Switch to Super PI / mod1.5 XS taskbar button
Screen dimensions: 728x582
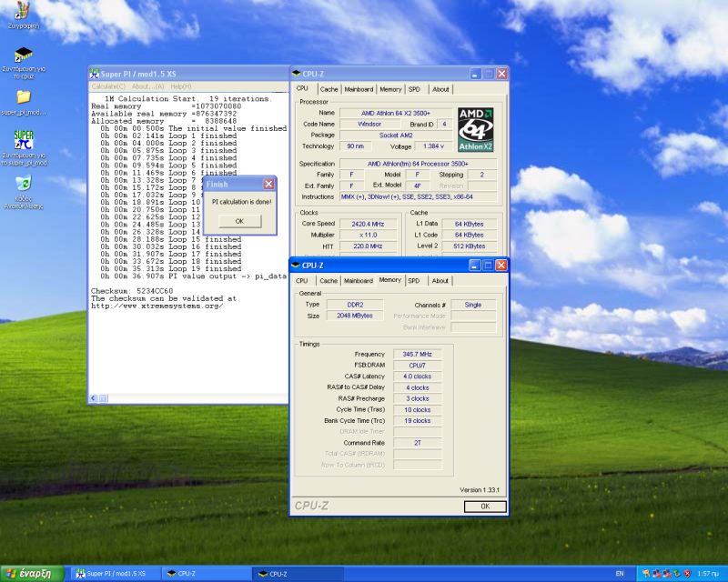(115, 574)
